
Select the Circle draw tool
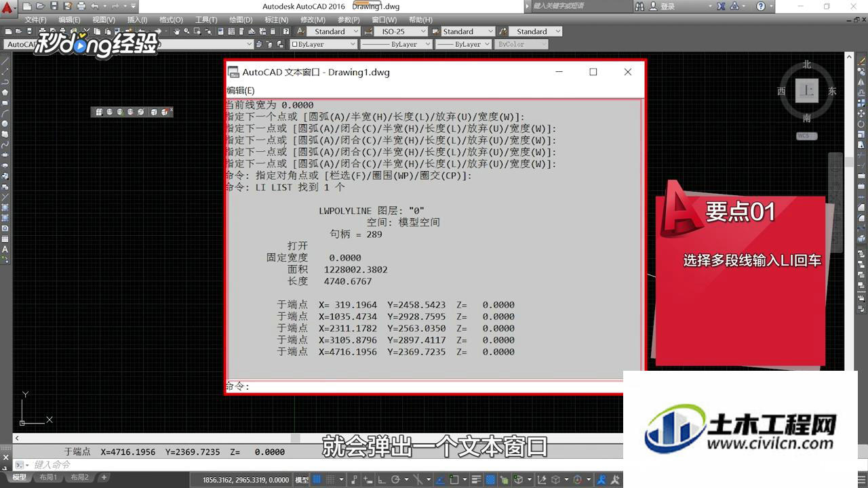pyautogui.click(x=5, y=123)
